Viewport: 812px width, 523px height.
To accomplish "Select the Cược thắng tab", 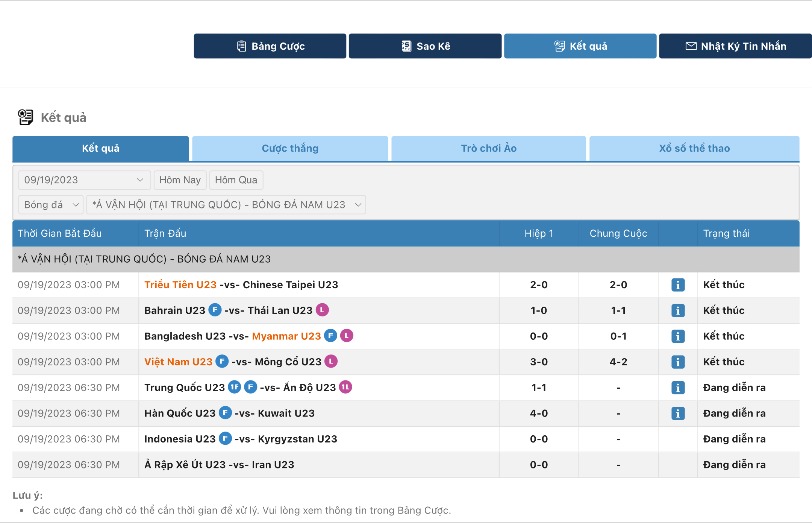I will [290, 148].
